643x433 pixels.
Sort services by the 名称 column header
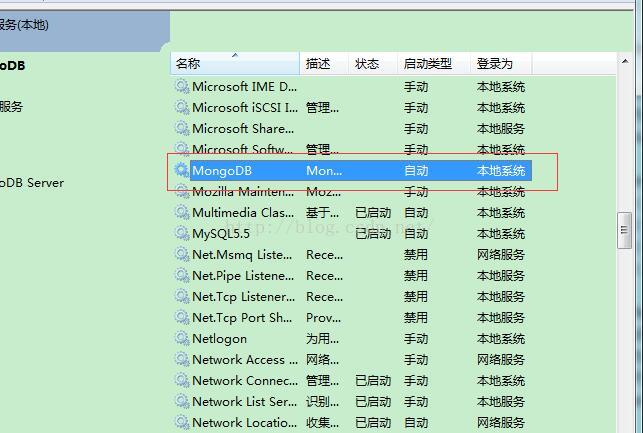233,64
